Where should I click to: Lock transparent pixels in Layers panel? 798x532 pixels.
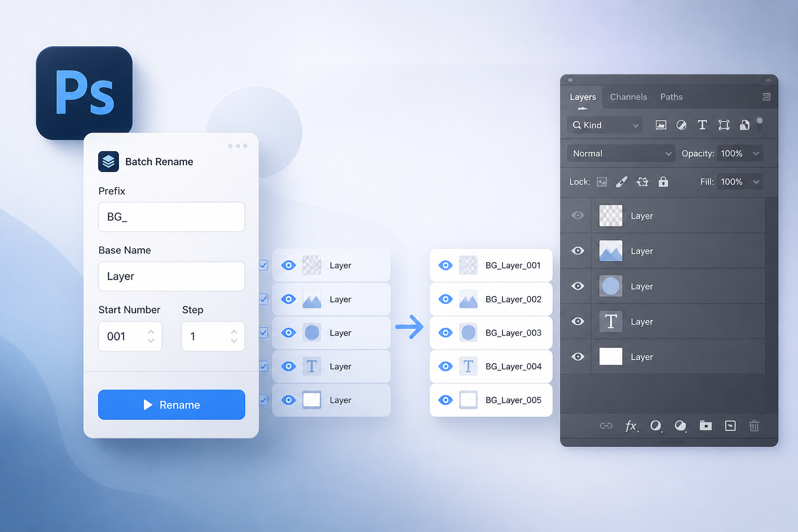[x=602, y=182]
